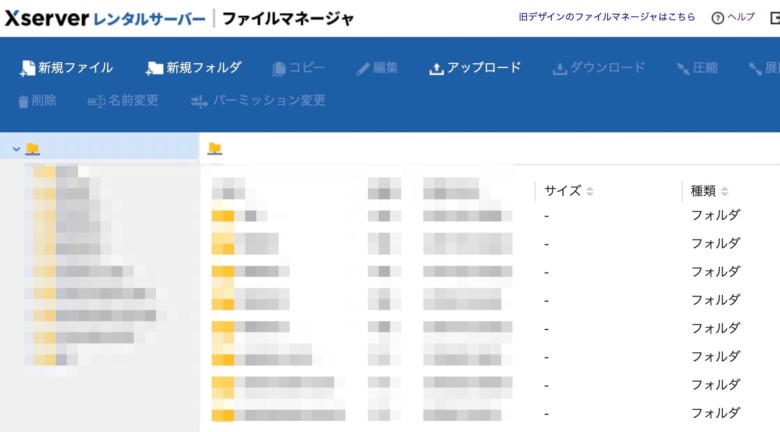Click the アップロード upload icon

[x=436, y=69]
